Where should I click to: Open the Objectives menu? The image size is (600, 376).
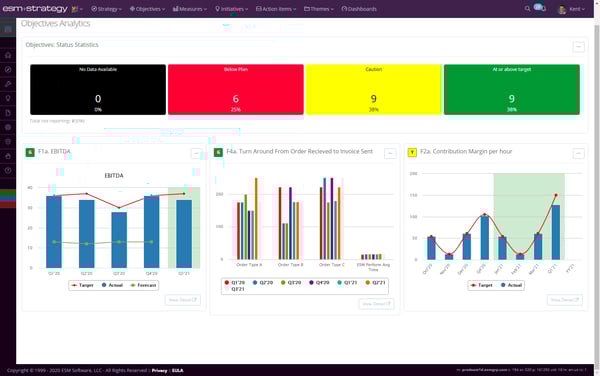coord(147,9)
